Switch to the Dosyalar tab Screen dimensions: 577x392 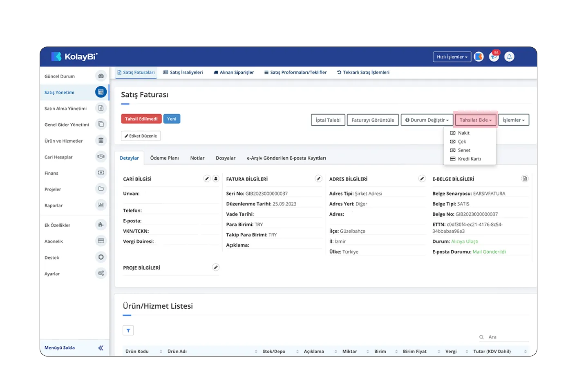click(226, 158)
